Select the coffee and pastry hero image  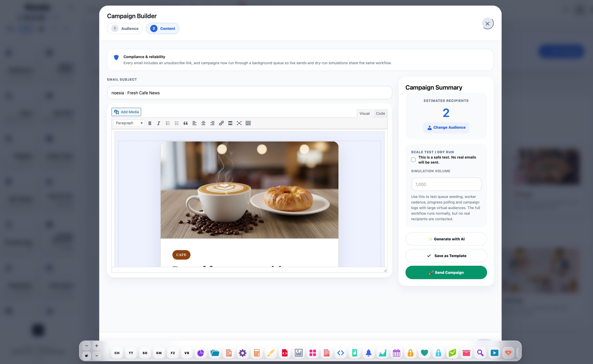(x=249, y=190)
